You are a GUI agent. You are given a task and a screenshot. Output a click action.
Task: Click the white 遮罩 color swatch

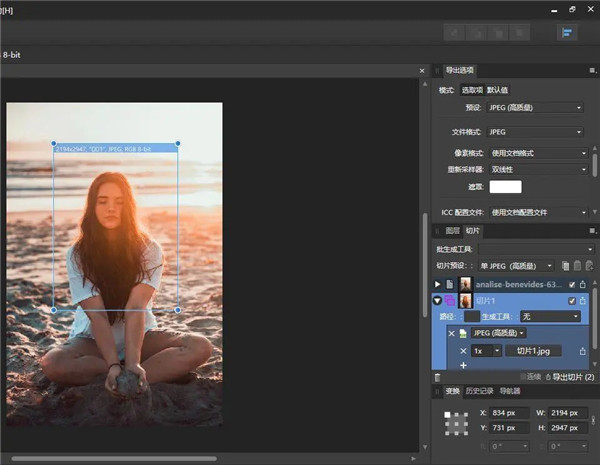[505, 187]
